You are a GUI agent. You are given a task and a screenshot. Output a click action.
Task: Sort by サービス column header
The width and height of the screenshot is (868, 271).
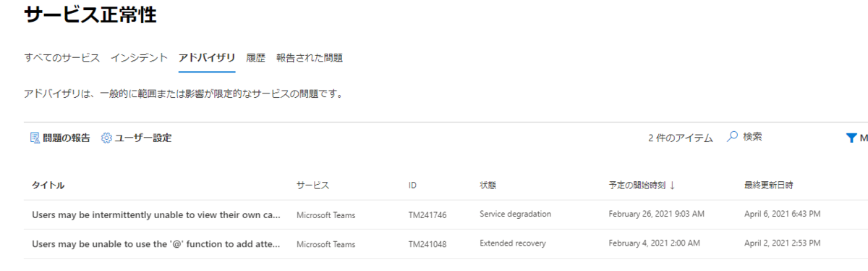312,185
